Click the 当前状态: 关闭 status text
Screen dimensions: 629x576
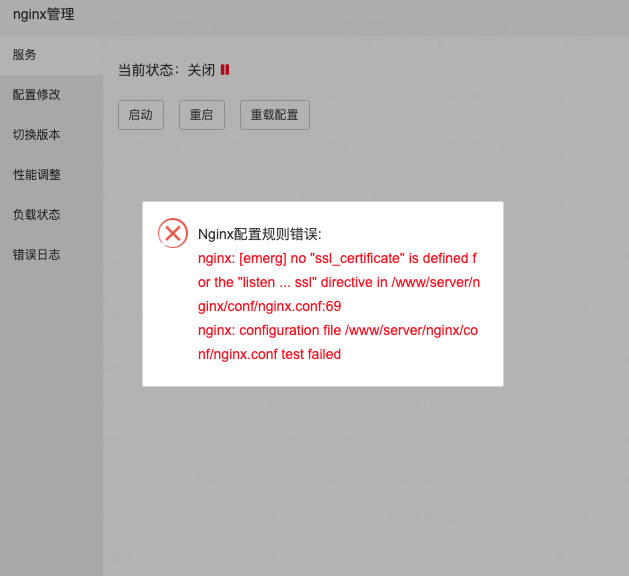tap(166, 70)
